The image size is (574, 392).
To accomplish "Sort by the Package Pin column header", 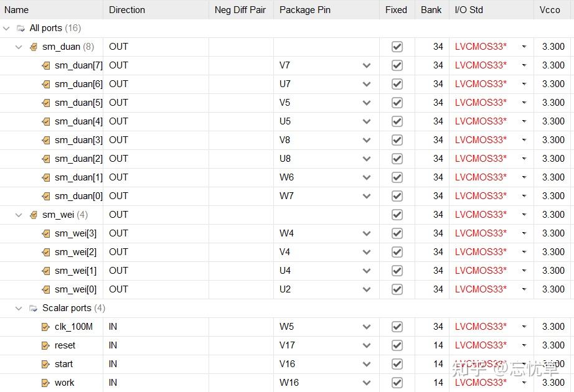I will (304, 10).
